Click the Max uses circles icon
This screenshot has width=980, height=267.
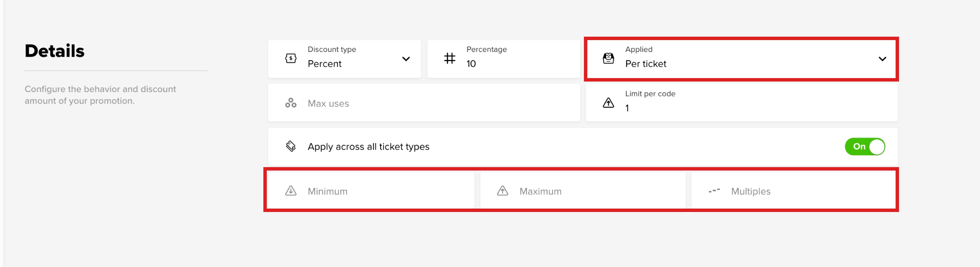(x=291, y=103)
